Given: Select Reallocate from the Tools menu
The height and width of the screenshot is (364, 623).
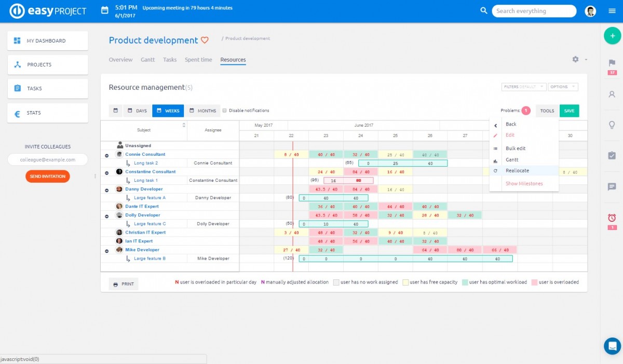Looking at the screenshot, I should (517, 170).
